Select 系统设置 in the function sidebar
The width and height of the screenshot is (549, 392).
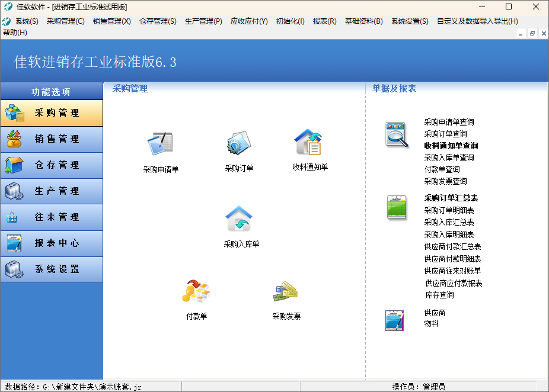pyautogui.click(x=52, y=269)
